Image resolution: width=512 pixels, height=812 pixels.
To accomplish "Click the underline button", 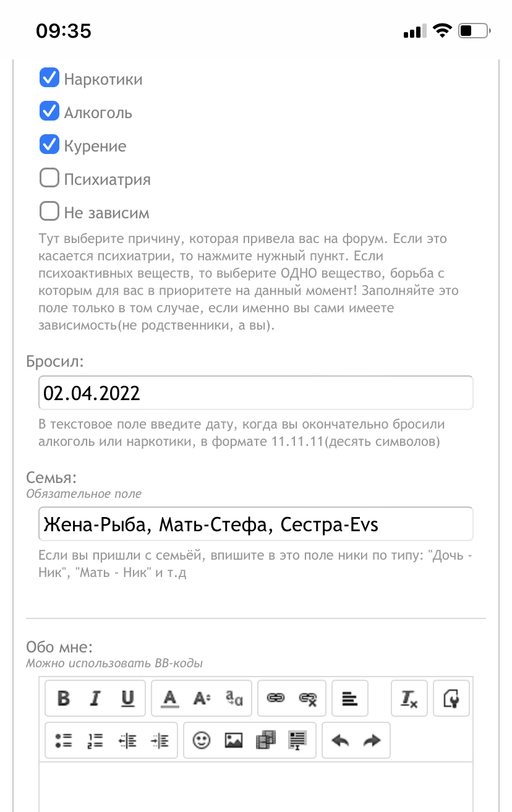I will [x=127, y=698].
